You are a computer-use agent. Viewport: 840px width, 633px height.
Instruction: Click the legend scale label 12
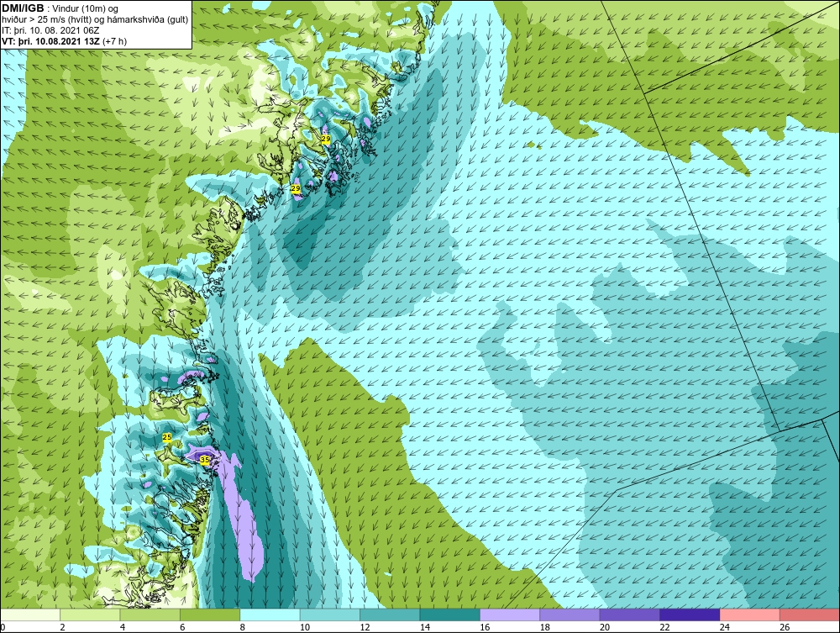[x=365, y=627]
